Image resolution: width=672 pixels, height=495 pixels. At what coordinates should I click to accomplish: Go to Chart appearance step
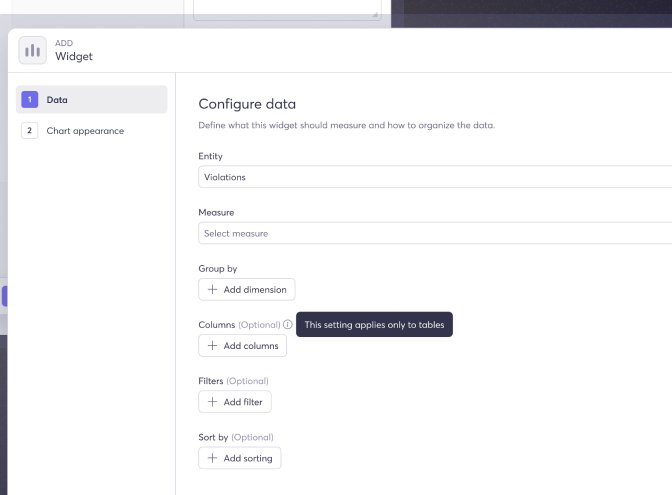click(x=92, y=131)
